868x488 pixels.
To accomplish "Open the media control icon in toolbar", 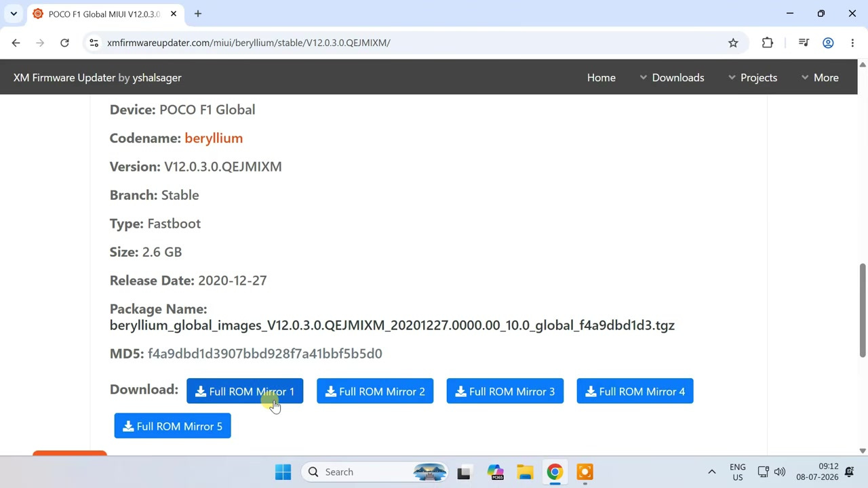I will (804, 43).
